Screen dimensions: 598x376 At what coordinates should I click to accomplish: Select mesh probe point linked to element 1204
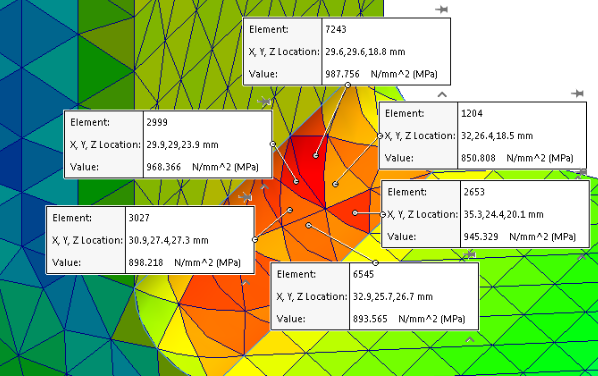pos(335,184)
